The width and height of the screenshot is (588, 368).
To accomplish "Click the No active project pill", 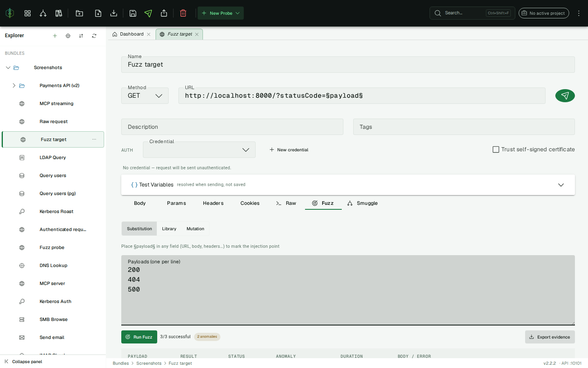I will pyautogui.click(x=543, y=13).
